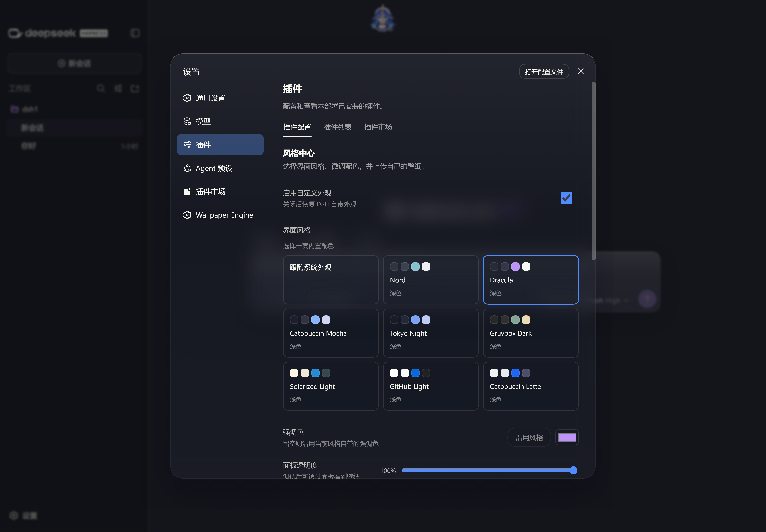Select the 插件 item in the settings sidebar

pos(220,145)
